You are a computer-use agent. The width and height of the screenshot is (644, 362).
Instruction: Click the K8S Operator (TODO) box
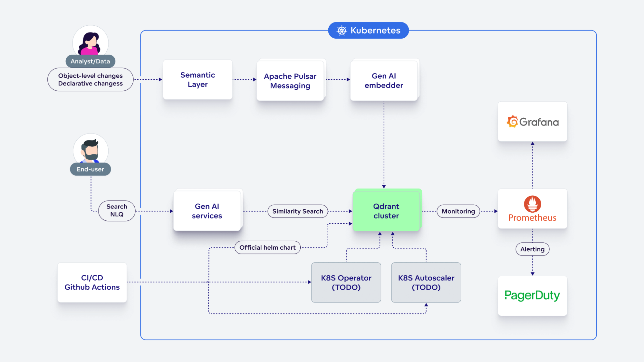(x=346, y=282)
